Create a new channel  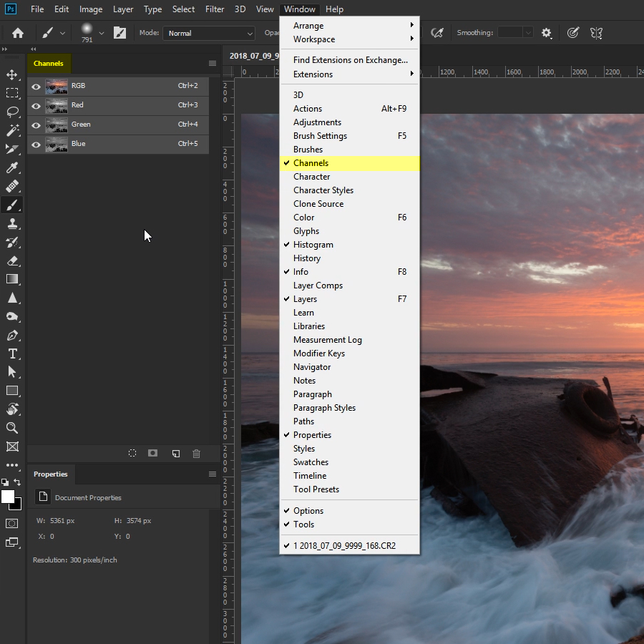point(175,453)
